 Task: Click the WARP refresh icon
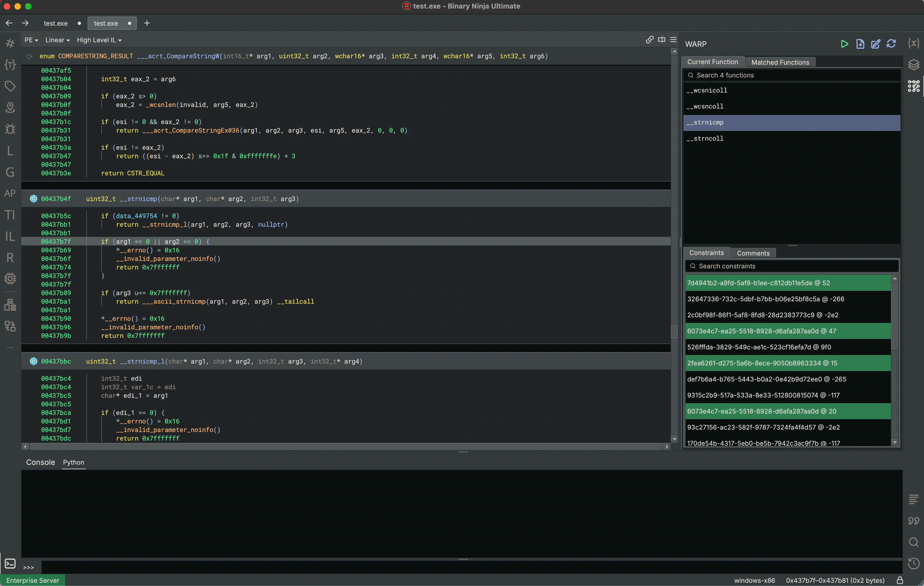pyautogui.click(x=891, y=44)
